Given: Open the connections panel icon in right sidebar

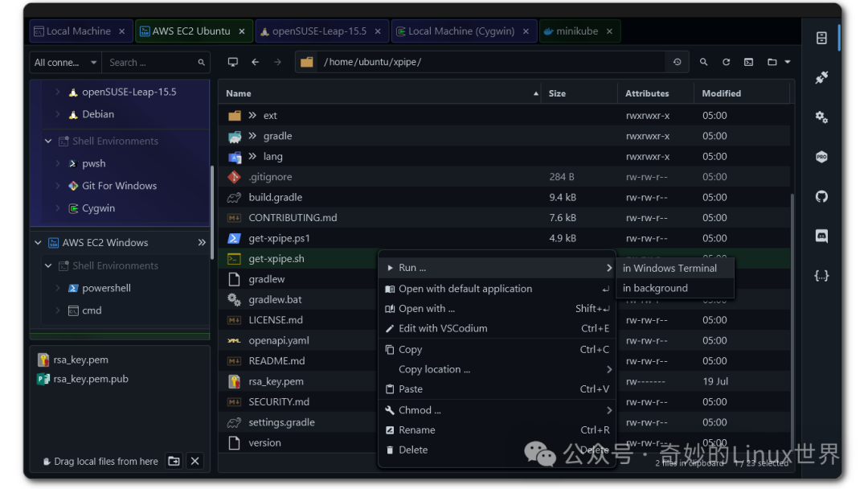Looking at the screenshot, I should click(821, 38).
